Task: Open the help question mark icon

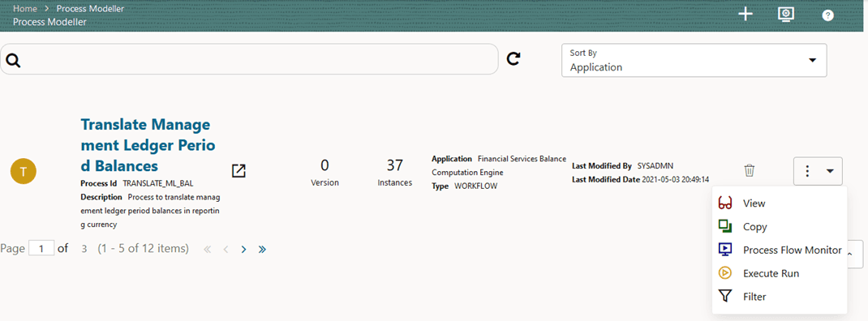Action: pos(827,15)
